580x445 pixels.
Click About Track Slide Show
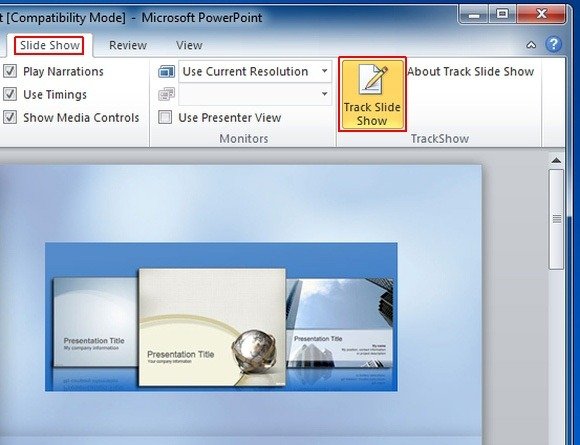[471, 71]
